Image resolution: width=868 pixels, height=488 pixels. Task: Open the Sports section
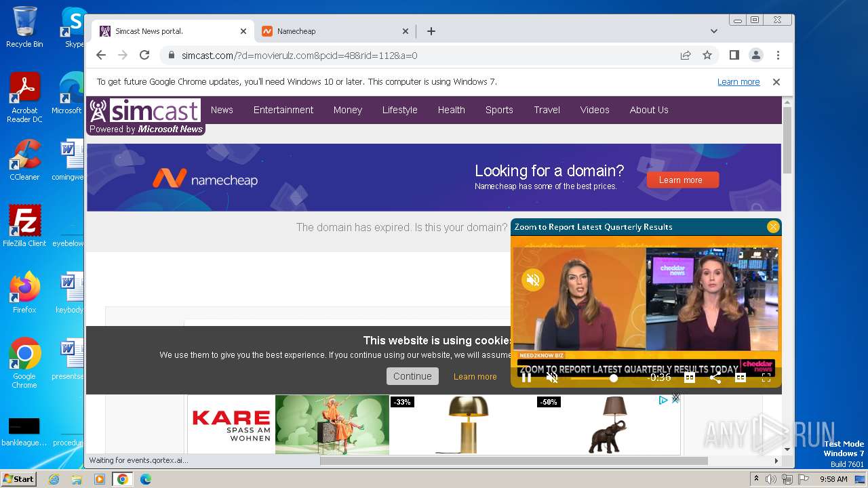tap(499, 110)
